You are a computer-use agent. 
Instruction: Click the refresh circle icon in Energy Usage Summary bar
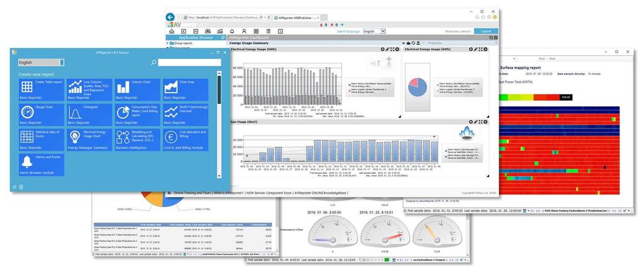tap(414, 43)
